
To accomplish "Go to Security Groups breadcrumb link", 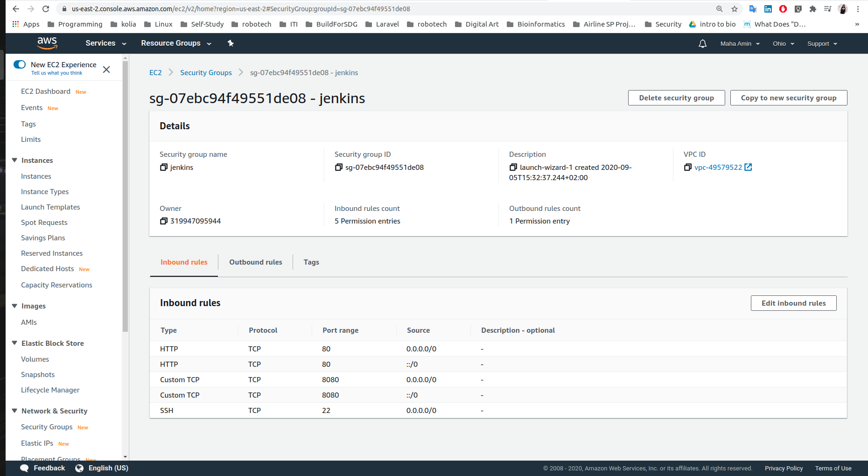I will tap(206, 72).
